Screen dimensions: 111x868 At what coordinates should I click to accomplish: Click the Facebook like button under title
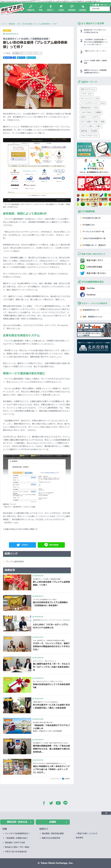(7, 58)
